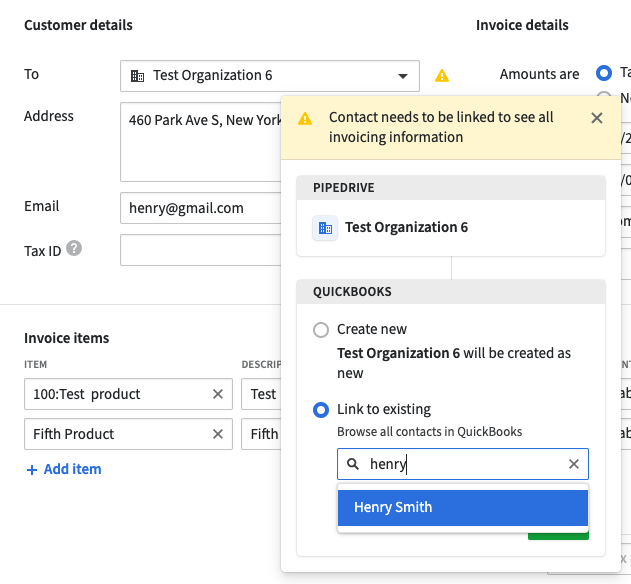This screenshot has height=584, width=631.
Task: Click the Customer details heading
Action: tap(78, 25)
